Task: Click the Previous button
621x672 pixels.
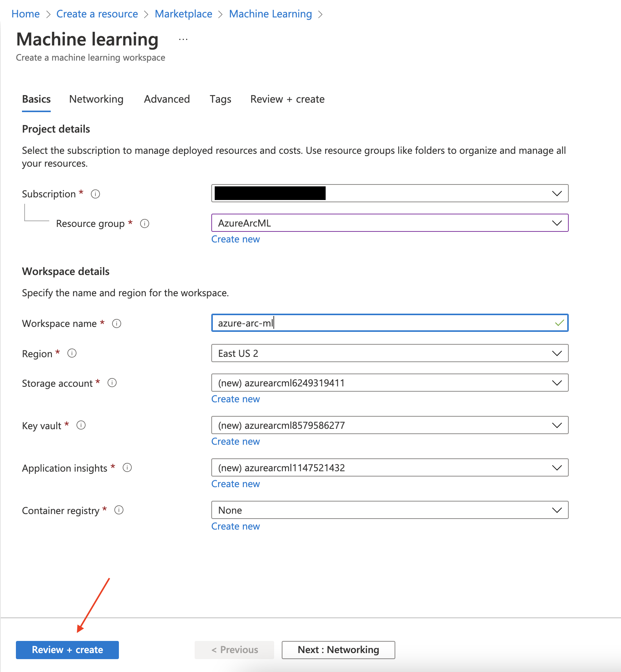Action: click(234, 650)
